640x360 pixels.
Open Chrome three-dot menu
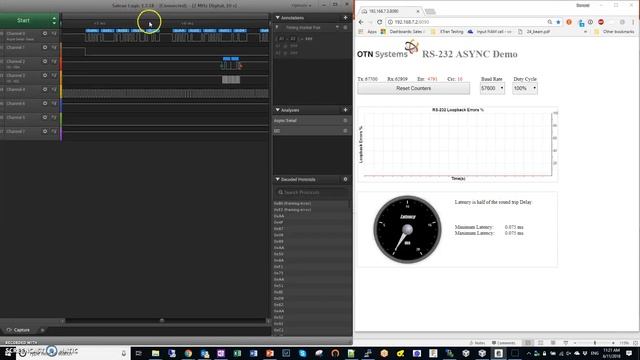tap(633, 22)
